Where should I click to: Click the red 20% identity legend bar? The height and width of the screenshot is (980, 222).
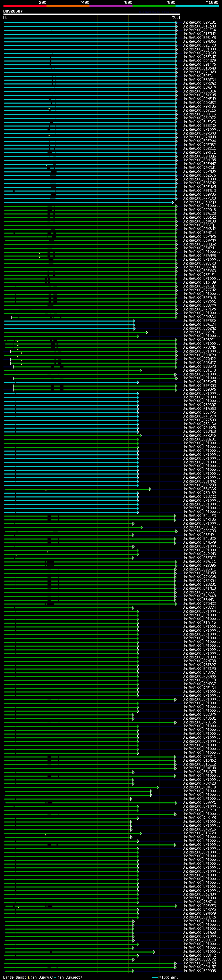tap(25, 6)
